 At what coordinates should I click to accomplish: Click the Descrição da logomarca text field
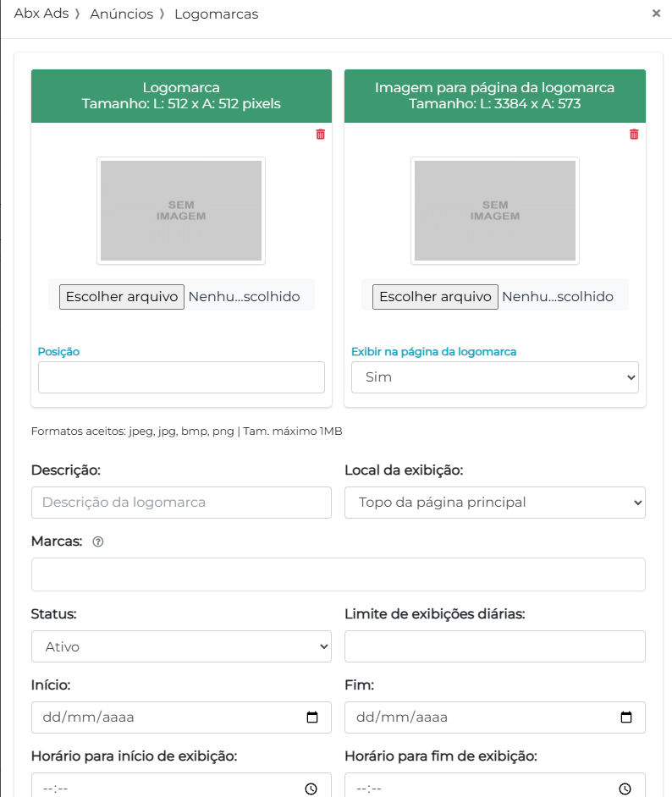click(x=181, y=503)
